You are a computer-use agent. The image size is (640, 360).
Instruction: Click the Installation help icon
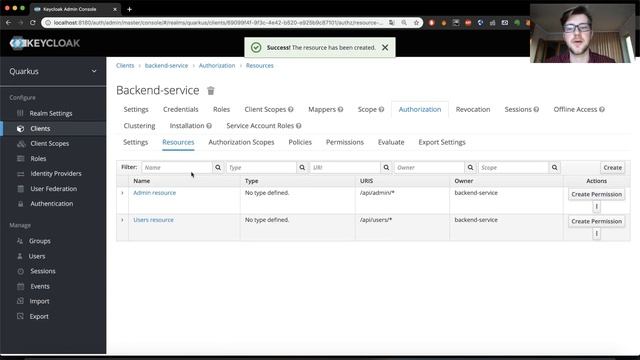[209, 126]
